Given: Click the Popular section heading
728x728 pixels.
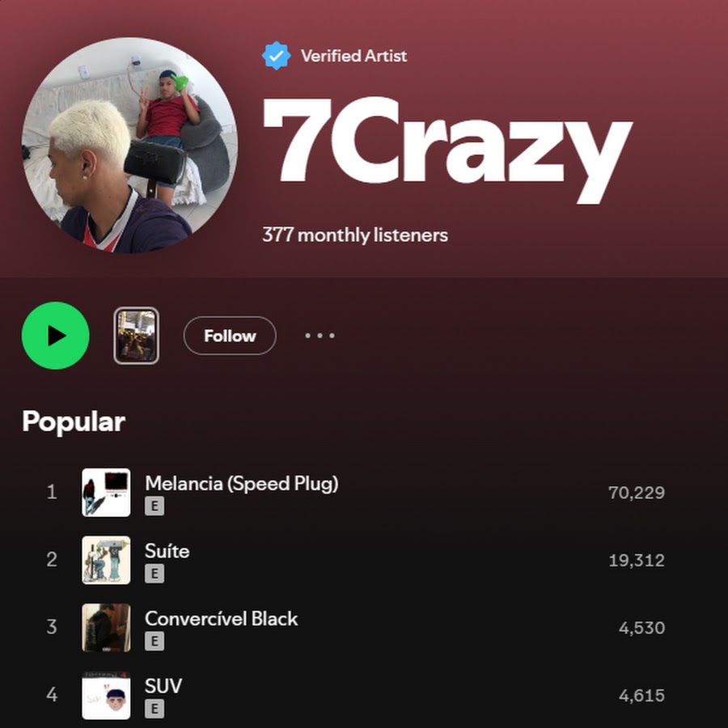Looking at the screenshot, I should [x=74, y=422].
